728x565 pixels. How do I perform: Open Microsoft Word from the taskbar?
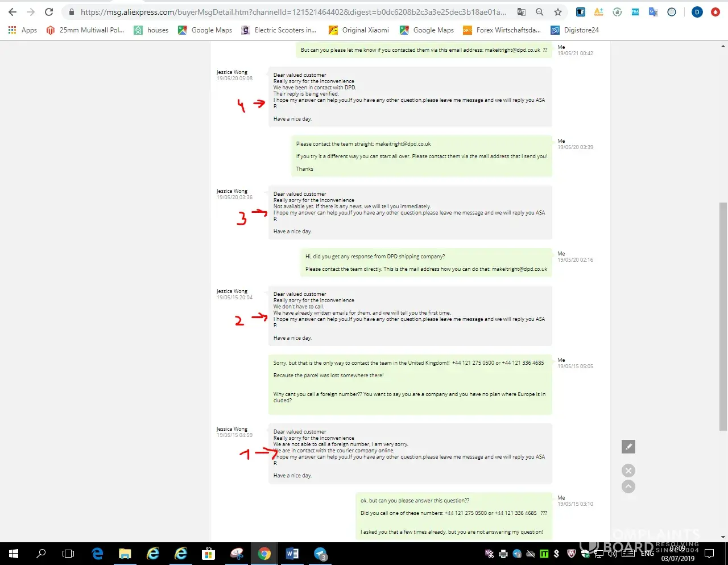click(x=292, y=553)
